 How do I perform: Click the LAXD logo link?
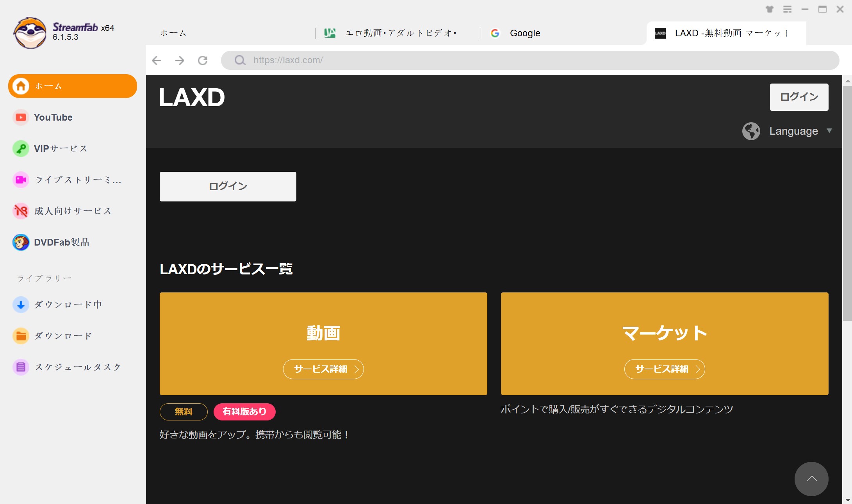[x=192, y=97]
